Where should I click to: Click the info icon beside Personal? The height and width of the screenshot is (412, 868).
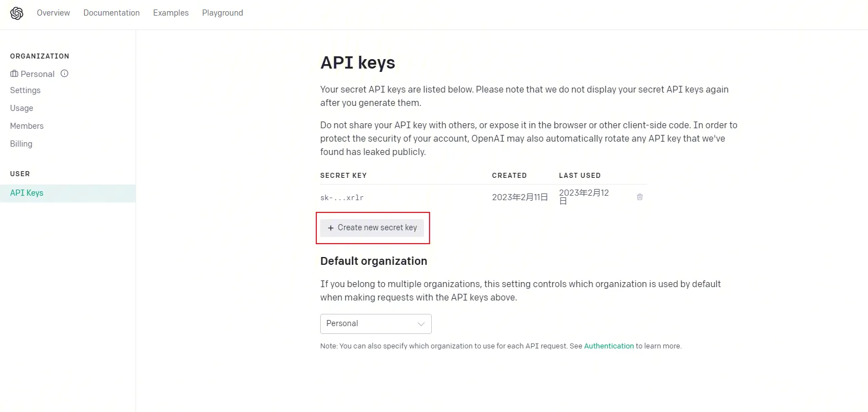coord(65,74)
